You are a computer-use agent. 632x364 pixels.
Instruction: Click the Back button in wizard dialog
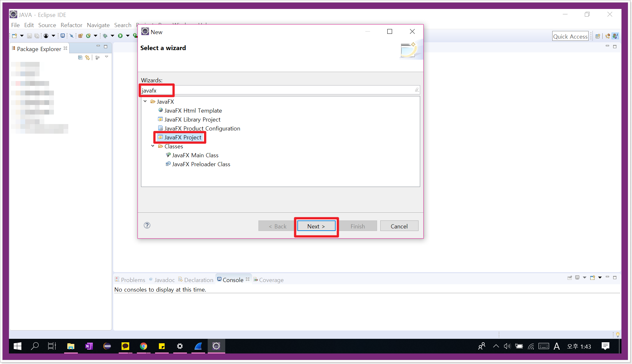(x=277, y=226)
